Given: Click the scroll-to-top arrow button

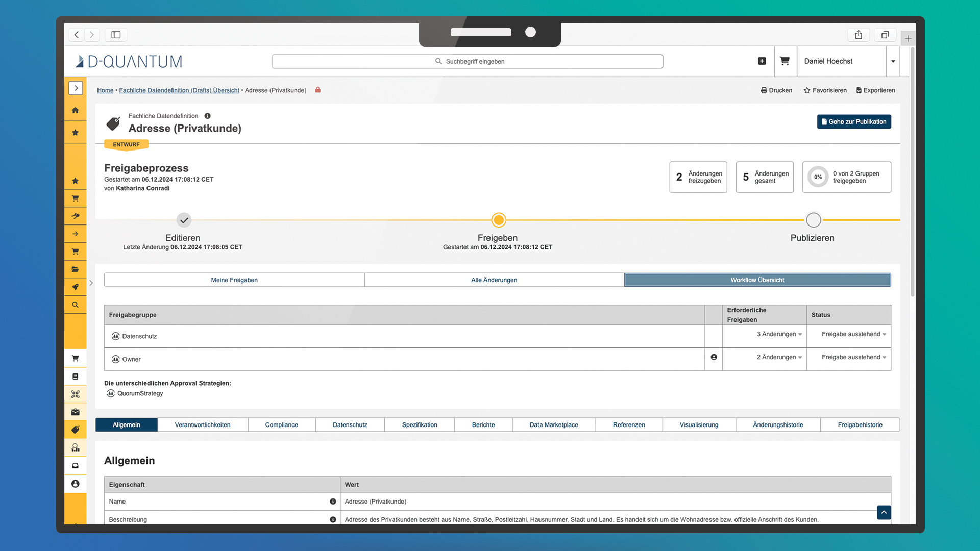Looking at the screenshot, I should click(x=884, y=512).
